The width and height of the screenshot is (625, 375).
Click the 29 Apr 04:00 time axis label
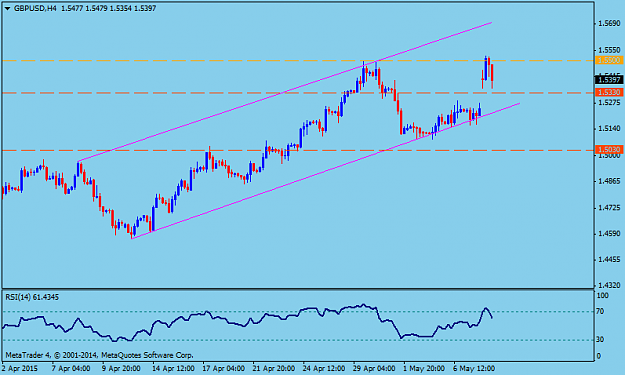374,368
